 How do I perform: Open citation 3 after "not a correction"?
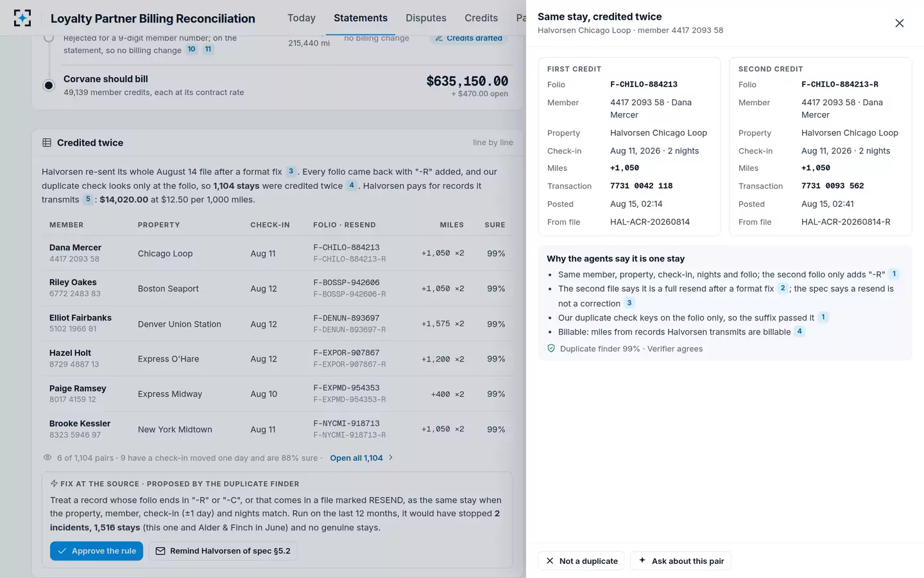click(629, 303)
